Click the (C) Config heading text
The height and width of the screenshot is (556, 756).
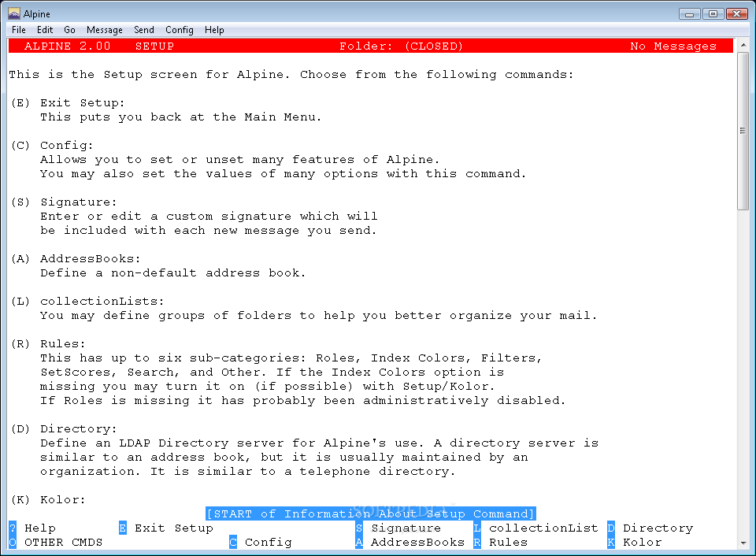[x=52, y=145]
